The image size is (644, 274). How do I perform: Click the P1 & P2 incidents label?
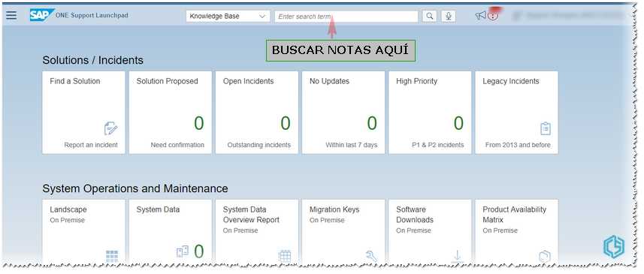[x=438, y=145]
